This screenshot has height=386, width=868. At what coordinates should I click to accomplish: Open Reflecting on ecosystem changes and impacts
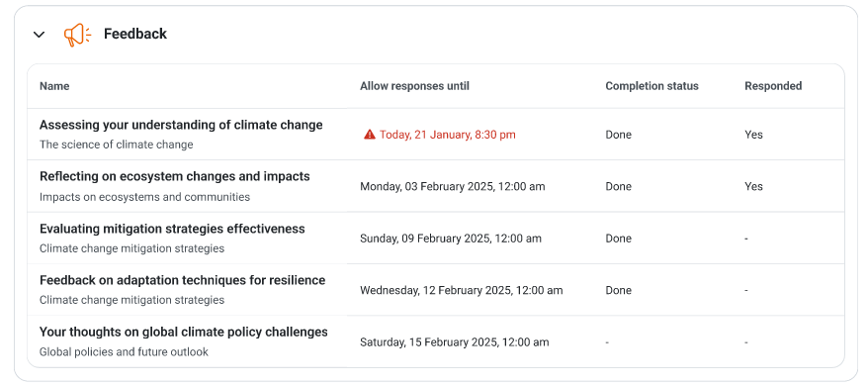point(174,176)
